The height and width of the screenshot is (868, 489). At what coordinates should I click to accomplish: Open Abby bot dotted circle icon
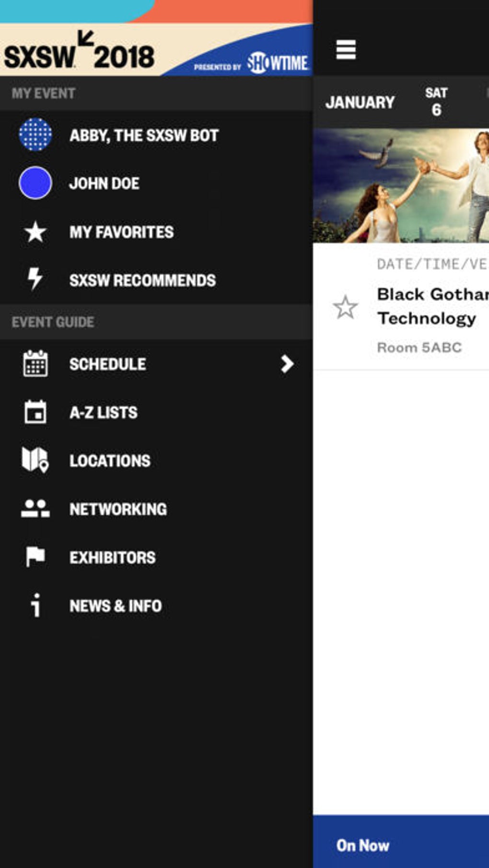(35, 135)
